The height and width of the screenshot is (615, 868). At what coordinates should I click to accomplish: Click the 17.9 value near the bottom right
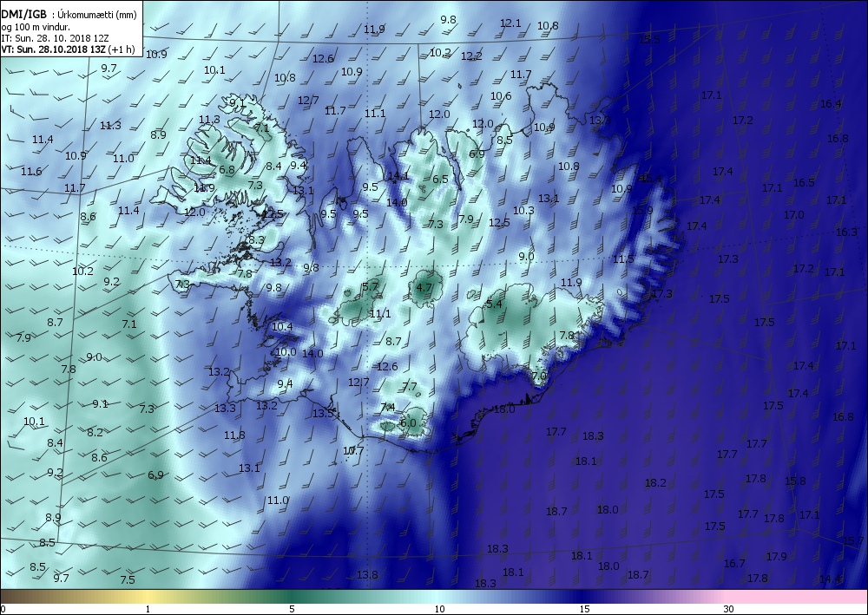tap(777, 556)
